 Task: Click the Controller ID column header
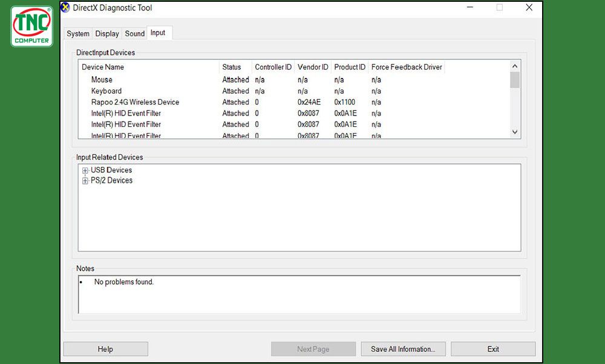[273, 67]
